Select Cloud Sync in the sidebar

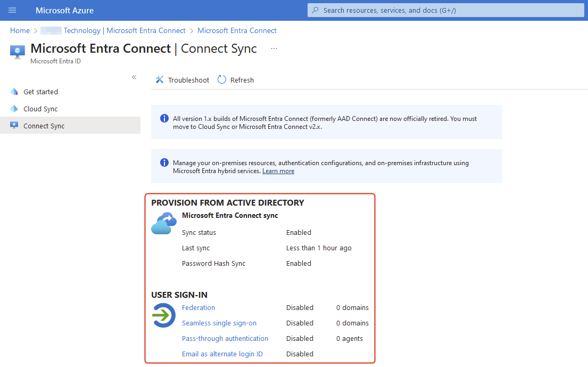click(40, 109)
